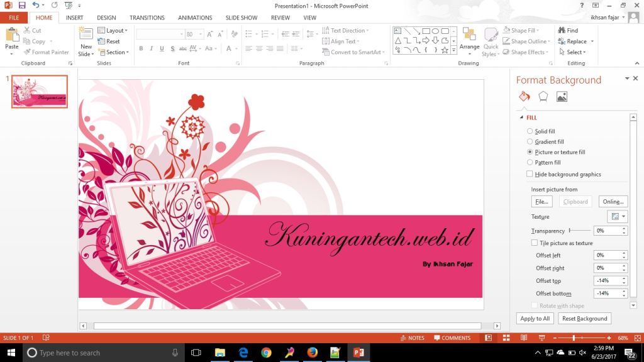Screen dimensions: 644x362
Task: Switch to the ANIMATIONS tab
Action: (x=195, y=18)
